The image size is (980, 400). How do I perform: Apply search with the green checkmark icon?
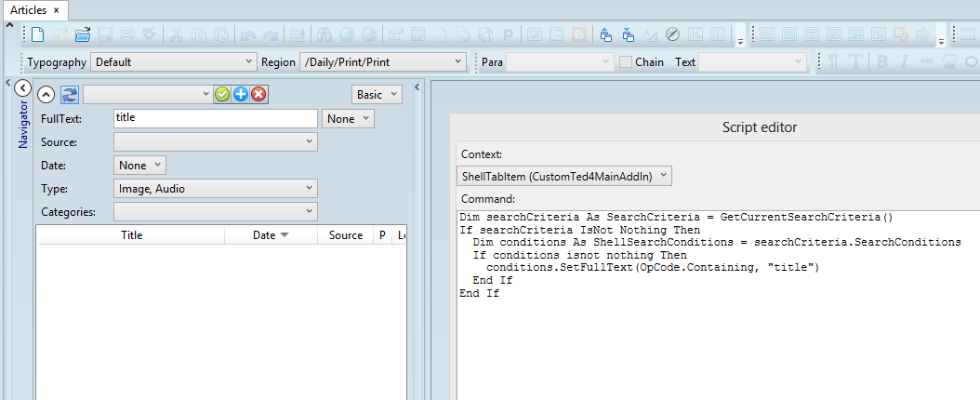[222, 95]
